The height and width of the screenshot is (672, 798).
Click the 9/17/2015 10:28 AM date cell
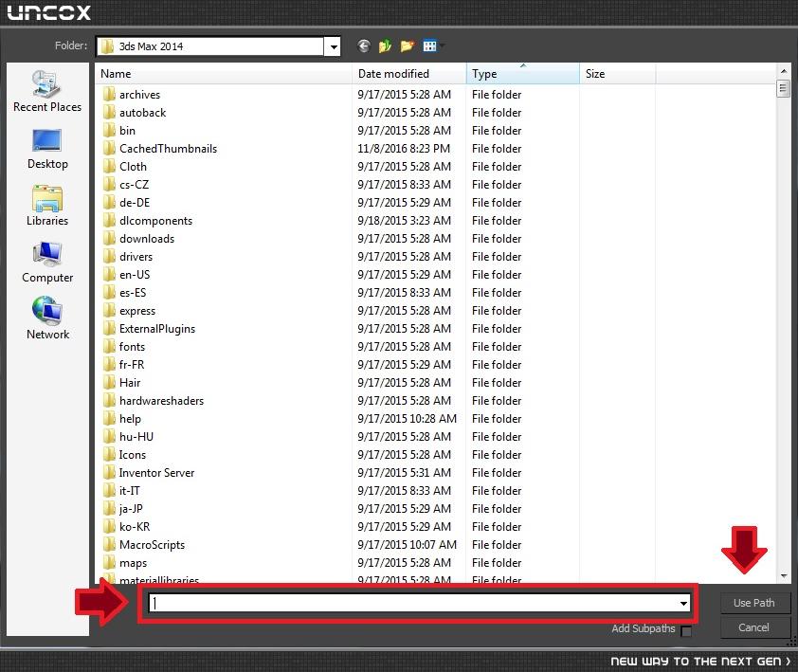pyautogui.click(x=408, y=419)
